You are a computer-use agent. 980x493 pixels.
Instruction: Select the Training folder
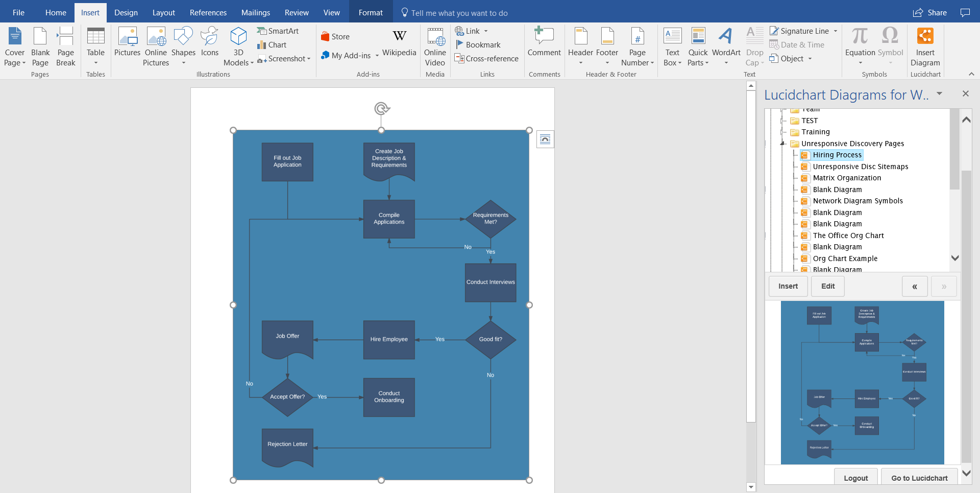[x=815, y=132]
